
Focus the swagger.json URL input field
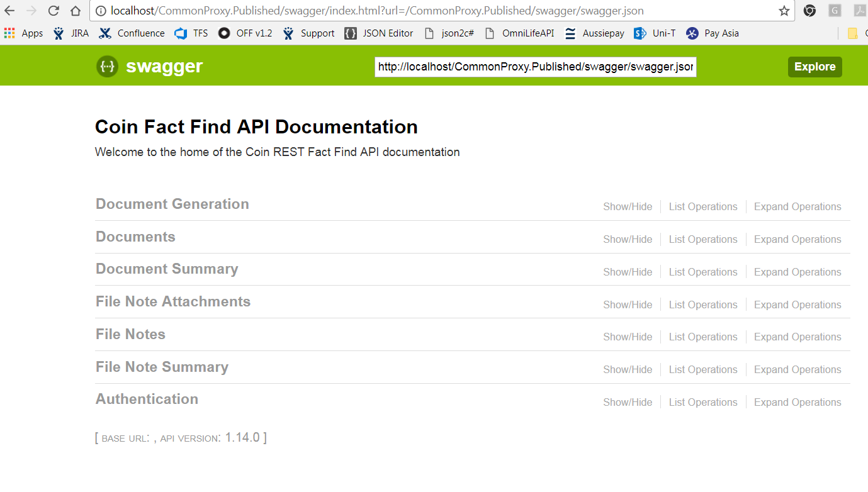pyautogui.click(x=536, y=67)
